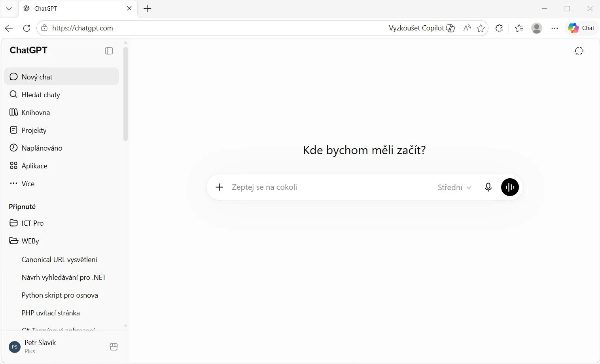The width and height of the screenshot is (600, 364).
Task: Open the Střední model dropdown
Action: (x=454, y=187)
